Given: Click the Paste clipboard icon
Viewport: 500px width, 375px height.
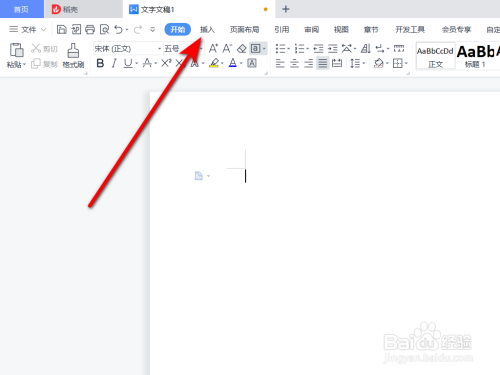Looking at the screenshot, I should [16, 50].
